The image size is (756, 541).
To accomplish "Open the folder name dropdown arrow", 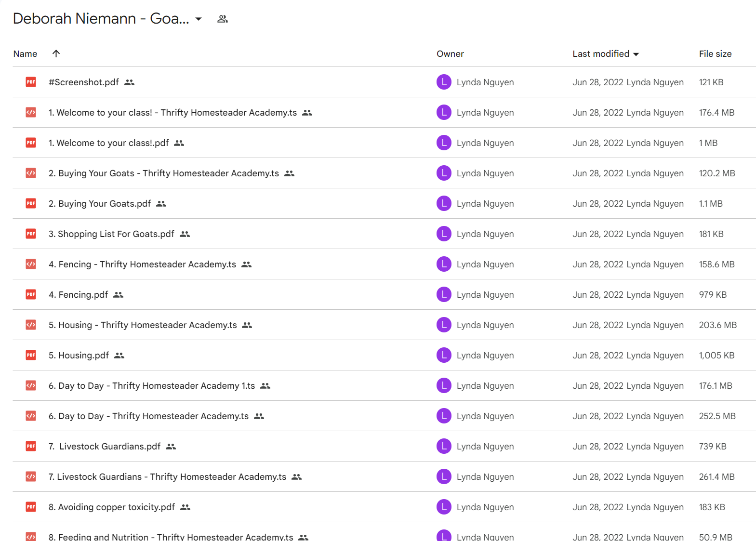I will pos(199,19).
